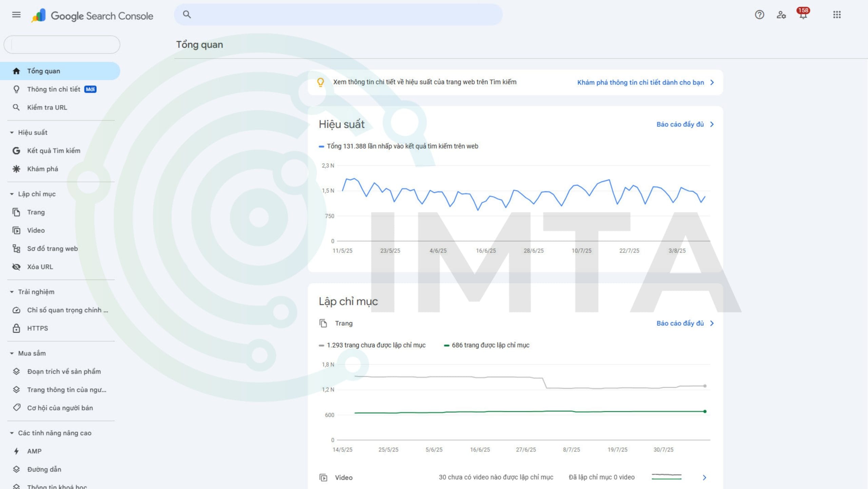Image resolution: width=868 pixels, height=489 pixels.
Task: Click the property search field
Action: point(62,44)
